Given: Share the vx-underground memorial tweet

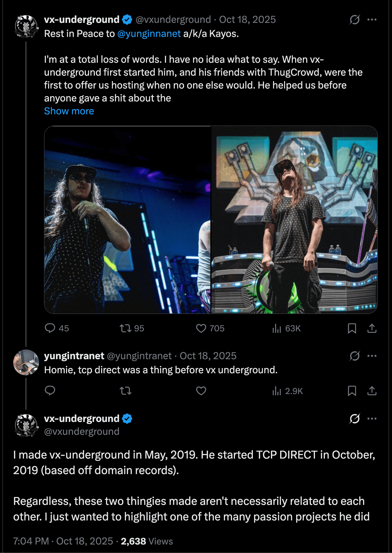Looking at the screenshot, I should pyautogui.click(x=372, y=328).
